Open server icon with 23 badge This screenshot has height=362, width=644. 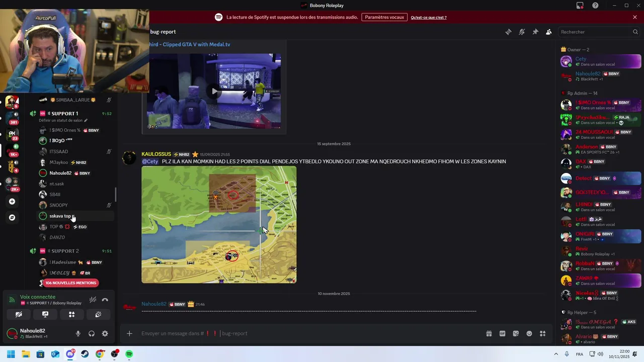pos(12,134)
